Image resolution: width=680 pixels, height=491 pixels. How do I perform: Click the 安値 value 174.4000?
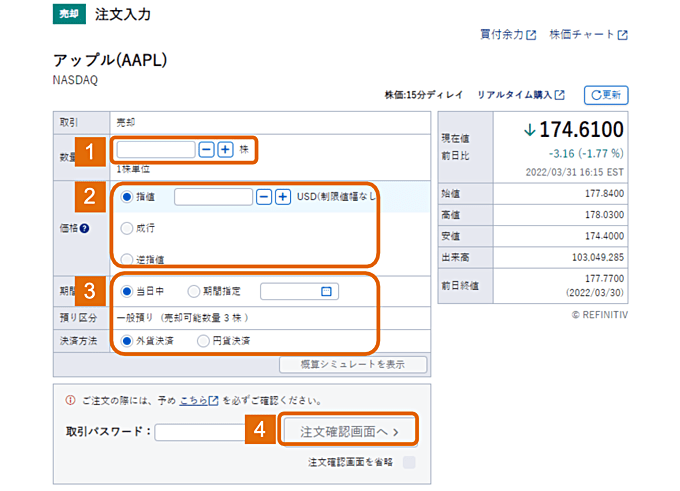pyautogui.click(x=604, y=236)
